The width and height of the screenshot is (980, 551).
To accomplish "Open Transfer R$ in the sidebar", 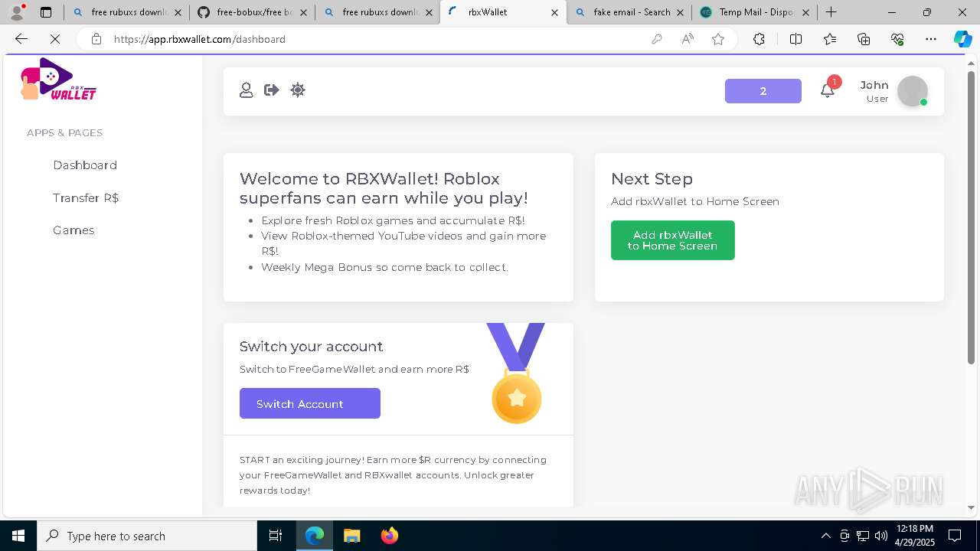I will coord(86,197).
